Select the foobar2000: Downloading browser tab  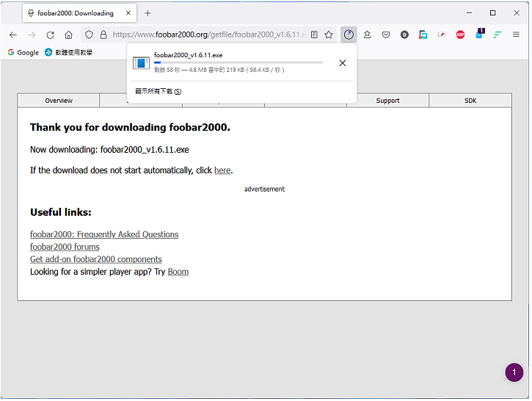pos(79,13)
